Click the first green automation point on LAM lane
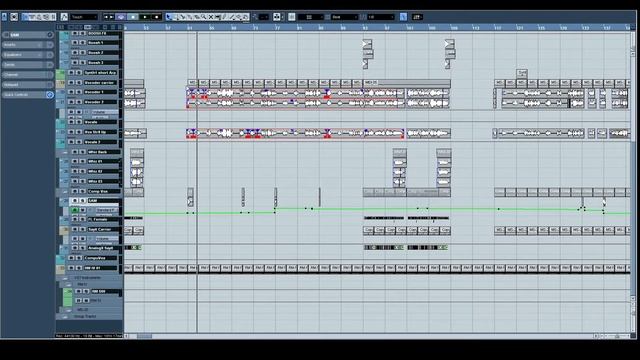The height and width of the screenshot is (360, 640). (187, 213)
